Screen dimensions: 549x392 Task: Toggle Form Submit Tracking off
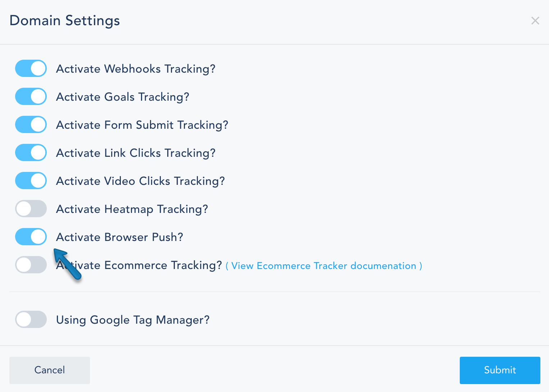click(31, 124)
